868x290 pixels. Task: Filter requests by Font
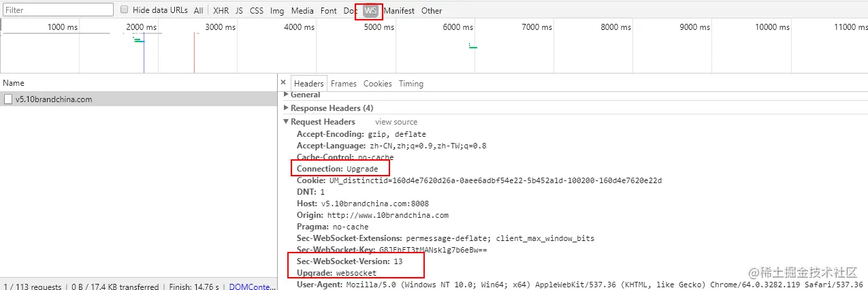pyautogui.click(x=329, y=10)
